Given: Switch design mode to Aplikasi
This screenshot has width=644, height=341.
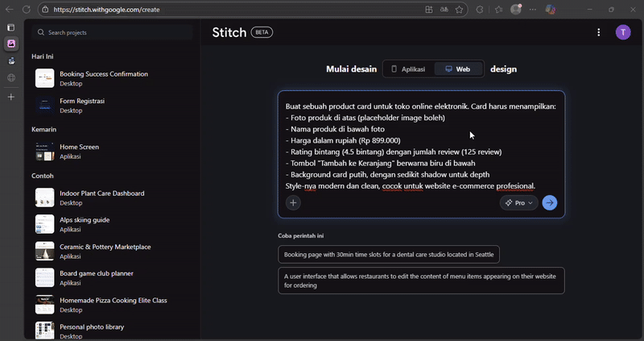Looking at the screenshot, I should click(x=408, y=69).
